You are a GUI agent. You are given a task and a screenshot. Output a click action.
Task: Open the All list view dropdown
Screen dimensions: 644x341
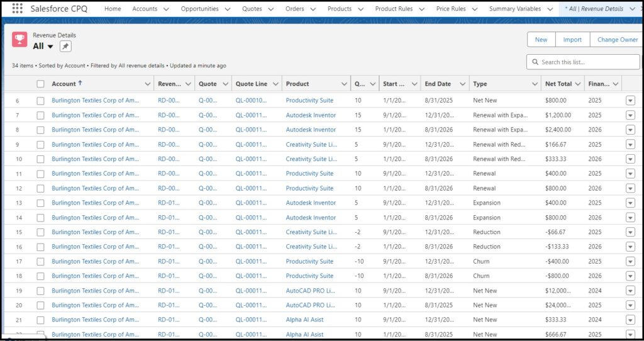(x=50, y=47)
